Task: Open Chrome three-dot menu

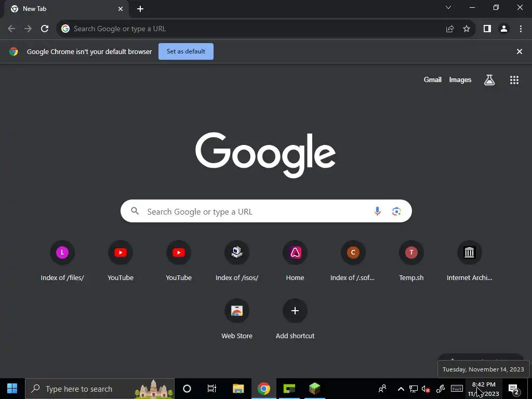Action: (521, 29)
